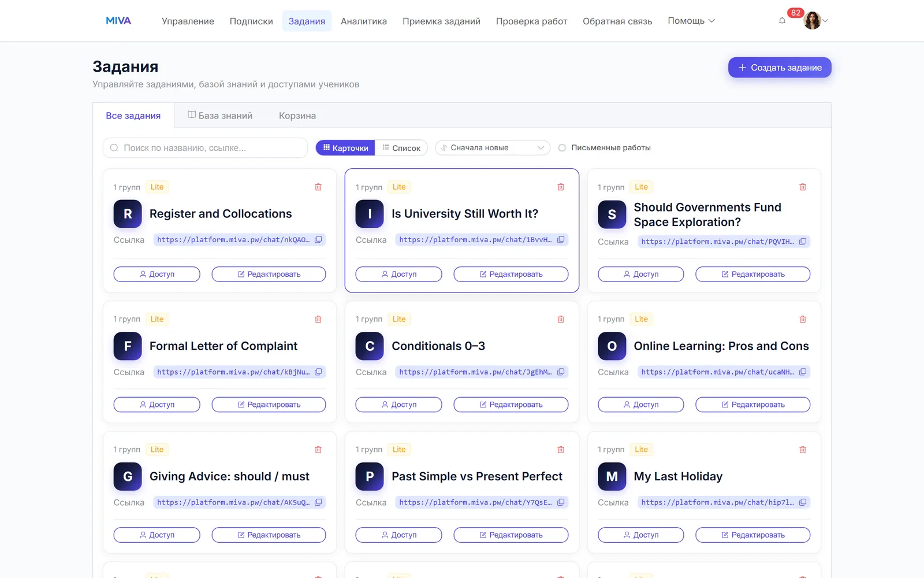This screenshot has height=578, width=924.
Task: Delete the My Last Holiday card
Action: click(803, 450)
